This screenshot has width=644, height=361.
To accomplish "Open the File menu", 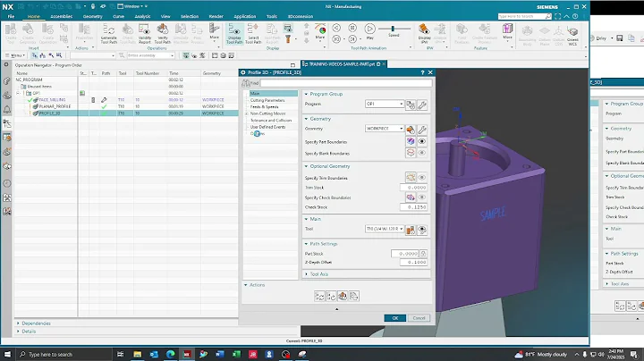I will [11, 16].
